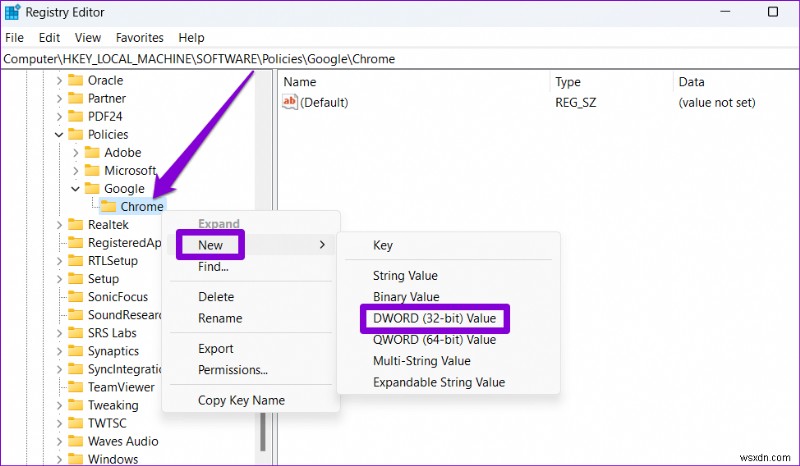The height and width of the screenshot is (466, 800).
Task: Expand the Waves Audio key
Action: (x=59, y=442)
